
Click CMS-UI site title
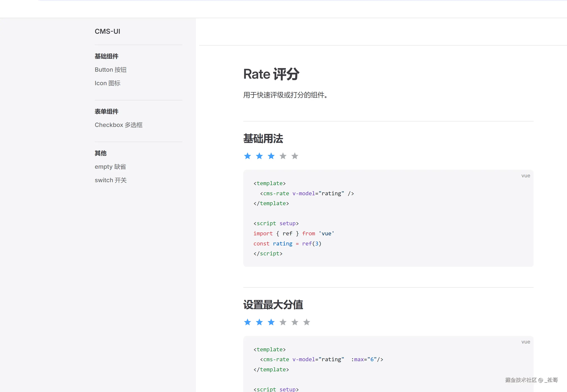click(x=107, y=31)
